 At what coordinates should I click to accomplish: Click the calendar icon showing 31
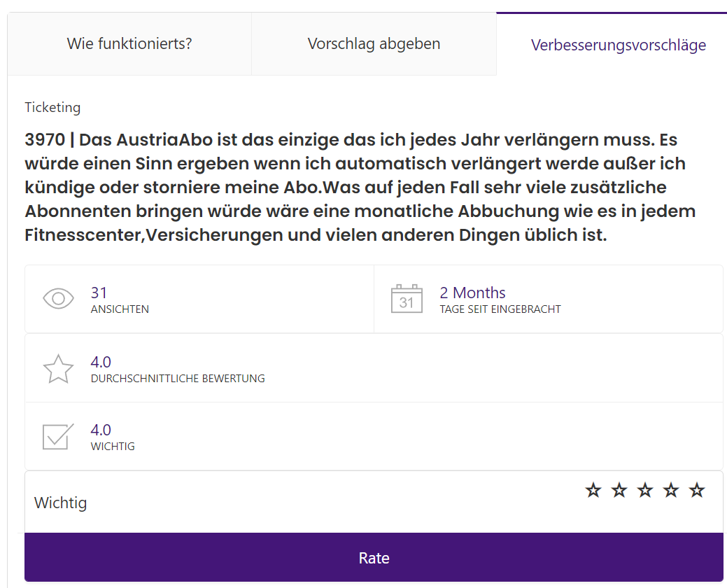pyautogui.click(x=407, y=299)
